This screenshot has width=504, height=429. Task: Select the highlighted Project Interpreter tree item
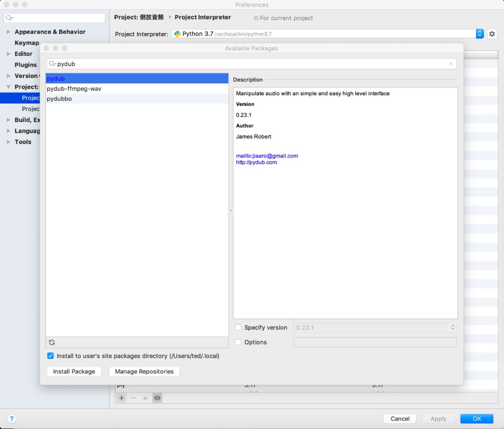click(20, 98)
